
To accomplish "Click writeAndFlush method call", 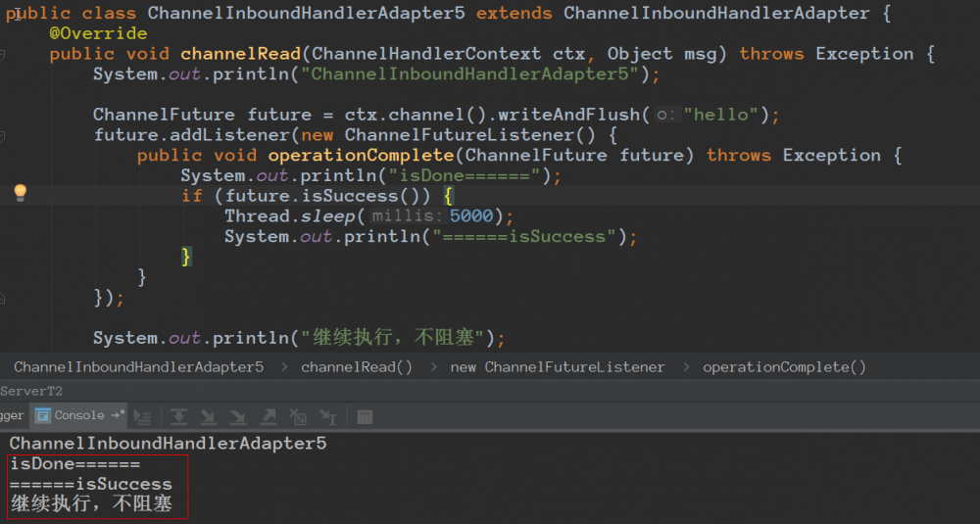I will coord(568,115).
